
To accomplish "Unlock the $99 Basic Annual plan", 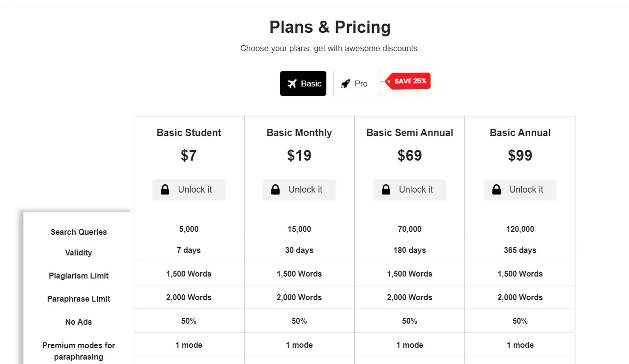I will pyautogui.click(x=520, y=190).
